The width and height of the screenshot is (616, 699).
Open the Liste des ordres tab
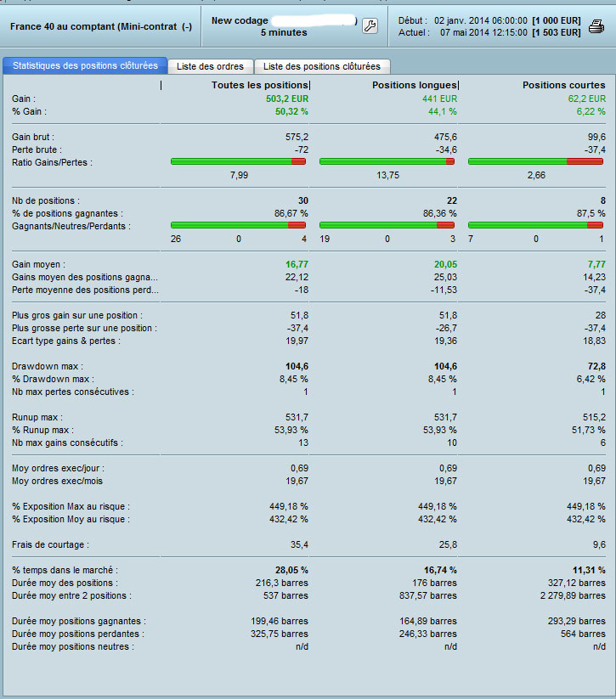210,66
